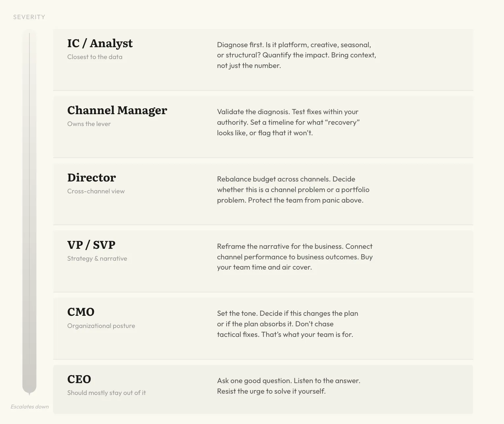
Task: Click the "Escalates down" caption
Action: [x=30, y=407]
